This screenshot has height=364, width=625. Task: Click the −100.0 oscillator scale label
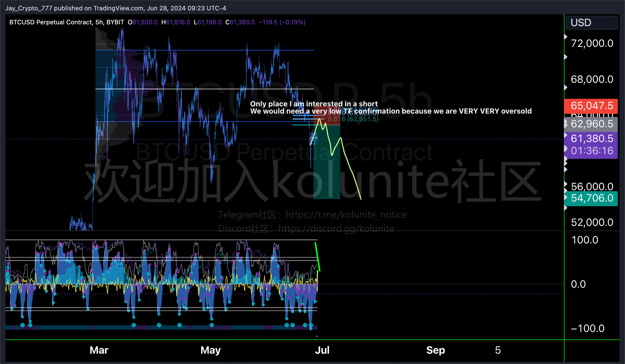587,329
